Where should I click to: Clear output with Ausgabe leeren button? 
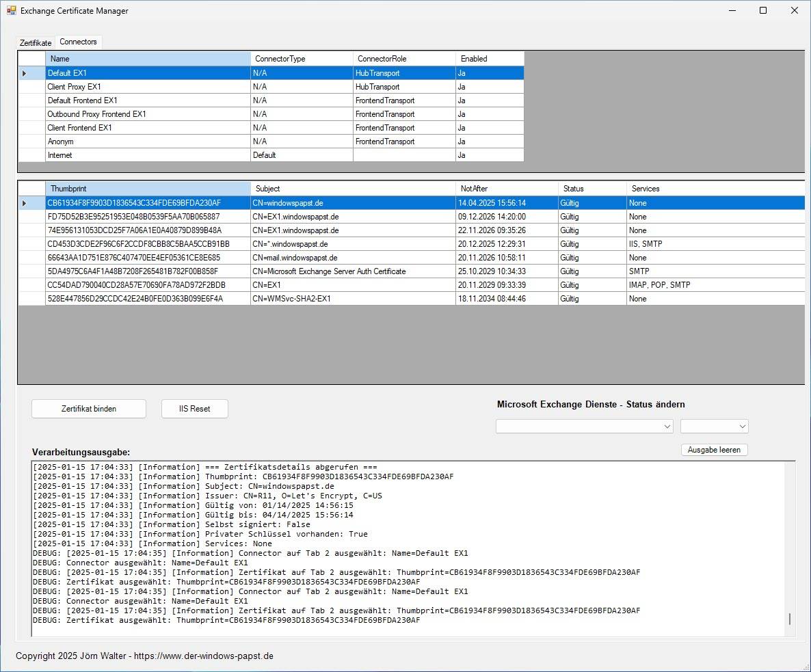tap(715, 450)
